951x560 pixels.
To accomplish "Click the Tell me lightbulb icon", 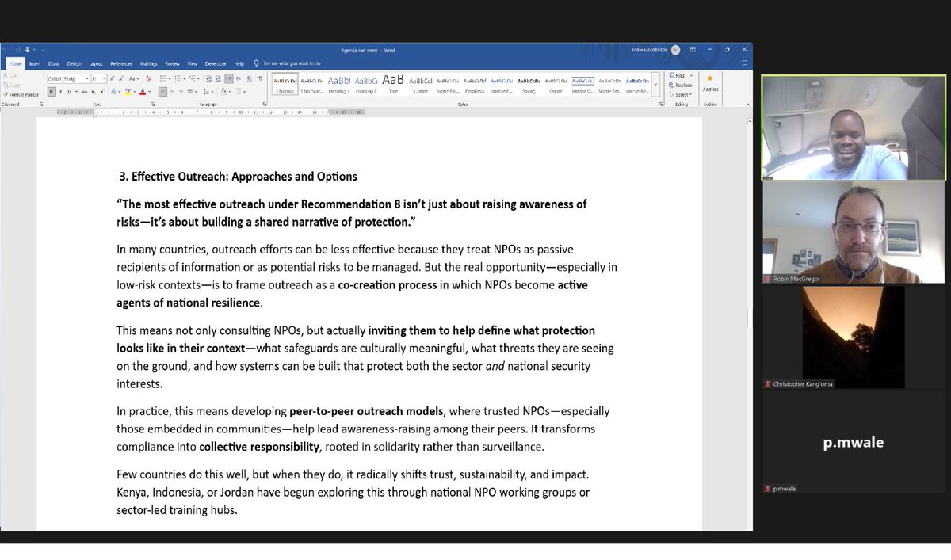I will point(256,63).
